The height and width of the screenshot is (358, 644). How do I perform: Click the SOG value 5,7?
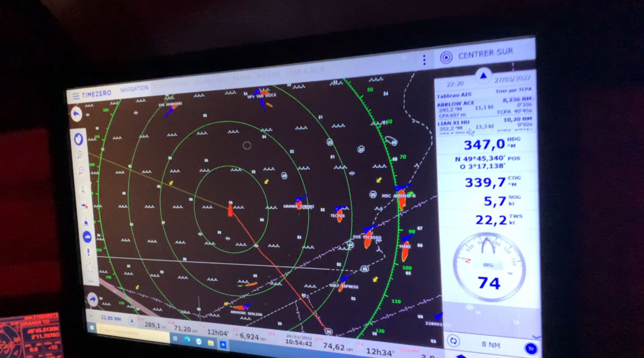click(x=495, y=202)
